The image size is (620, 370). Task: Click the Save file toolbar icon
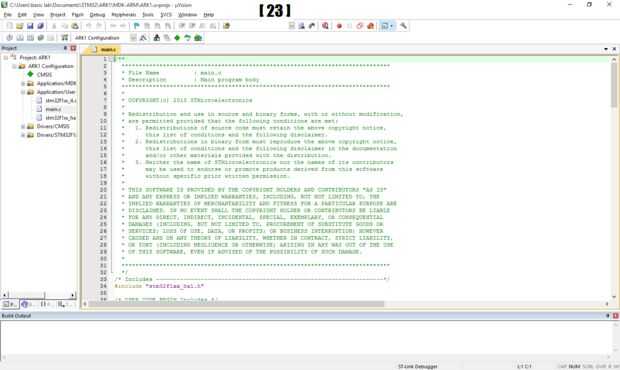30,26
